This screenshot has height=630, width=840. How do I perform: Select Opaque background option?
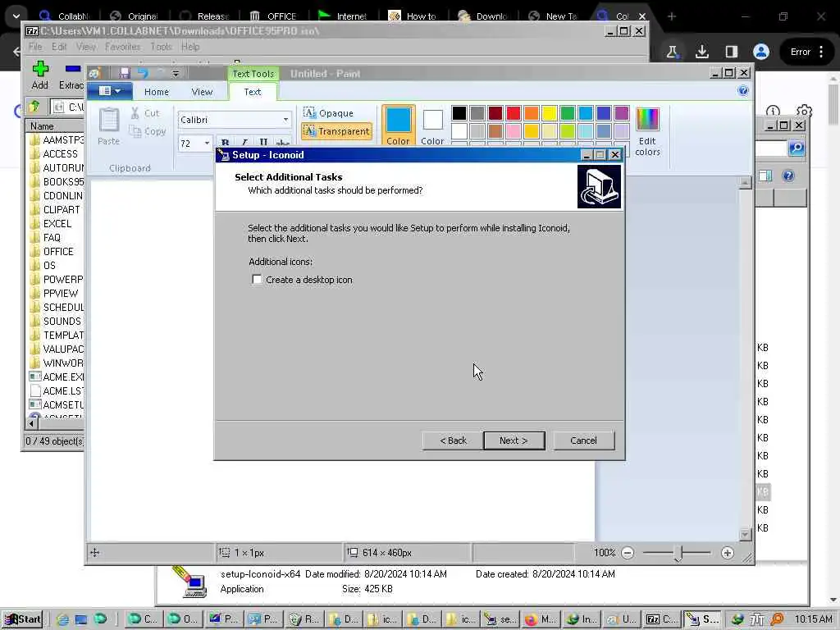pos(328,113)
